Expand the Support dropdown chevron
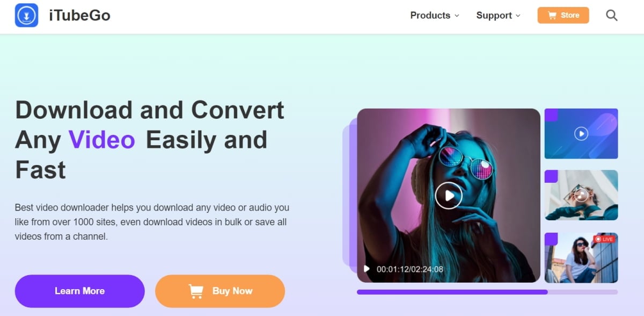Image resolution: width=644 pixels, height=316 pixels. pyautogui.click(x=518, y=16)
